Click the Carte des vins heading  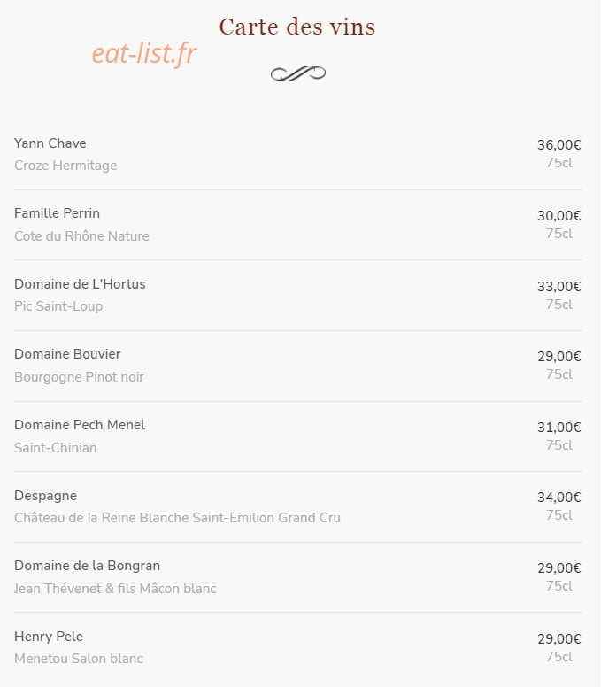297,27
